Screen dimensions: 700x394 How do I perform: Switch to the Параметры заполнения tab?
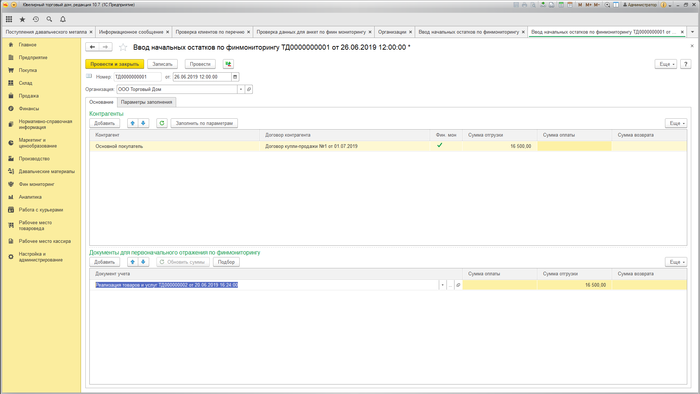click(146, 102)
